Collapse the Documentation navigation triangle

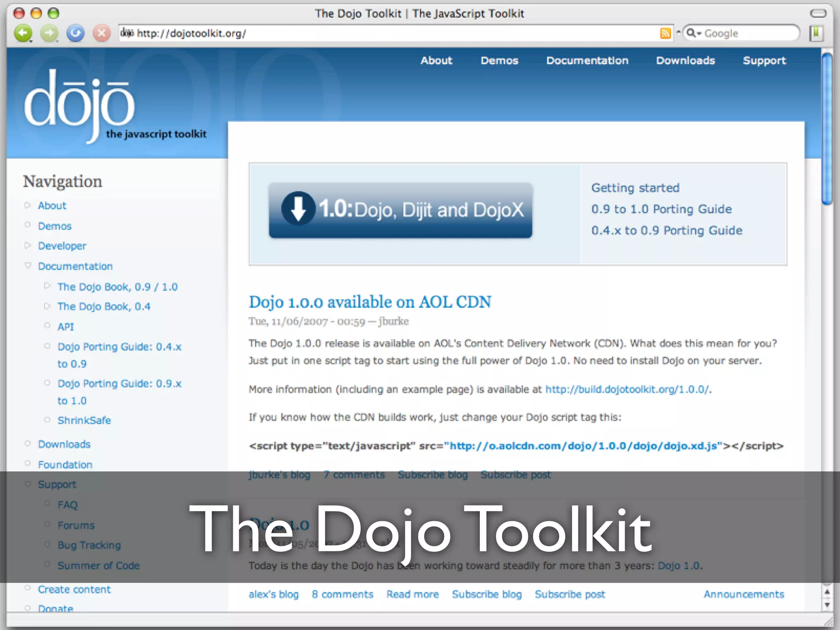pos(27,265)
